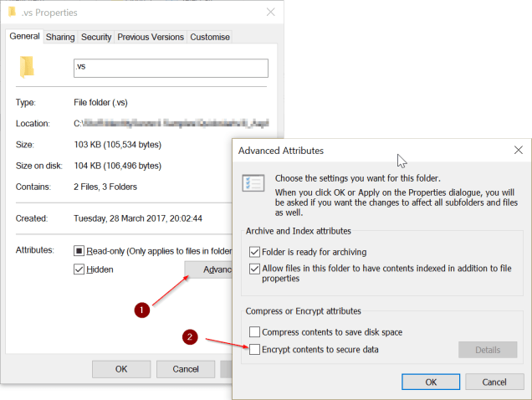Screen dimensions: 532x400
Task: Click the "103 KB (105,534 bytes)" size value
Action: [x=118, y=145]
